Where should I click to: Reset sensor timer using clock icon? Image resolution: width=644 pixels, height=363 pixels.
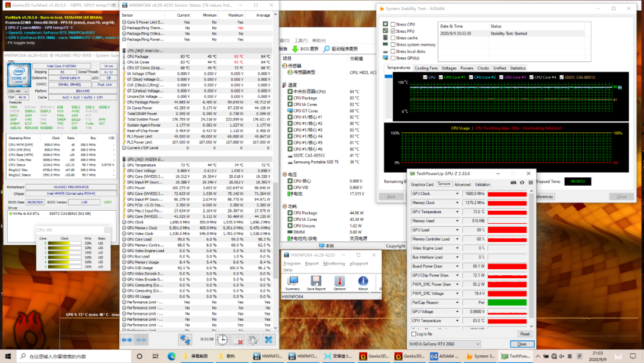[222, 340]
